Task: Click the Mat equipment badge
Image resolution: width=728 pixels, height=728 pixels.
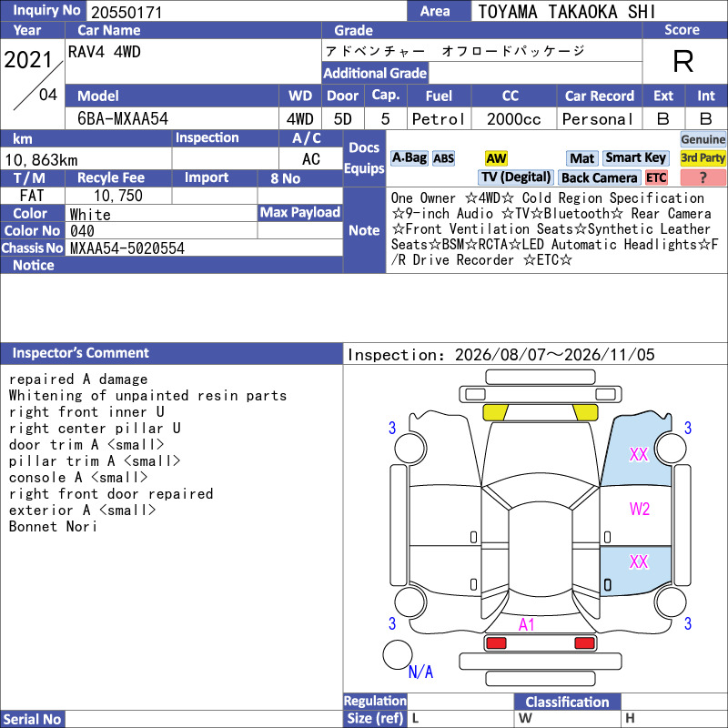Action: tap(581, 158)
